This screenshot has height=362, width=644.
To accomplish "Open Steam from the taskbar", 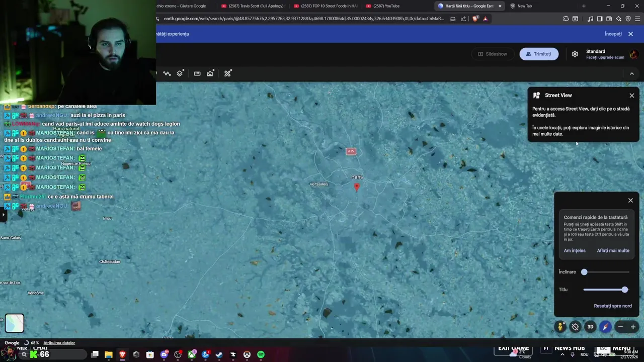I will tap(219, 354).
